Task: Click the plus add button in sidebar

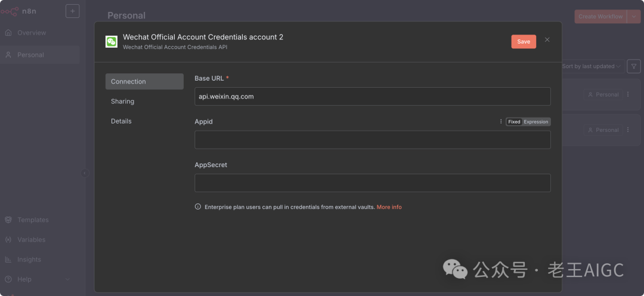Action: [x=73, y=11]
